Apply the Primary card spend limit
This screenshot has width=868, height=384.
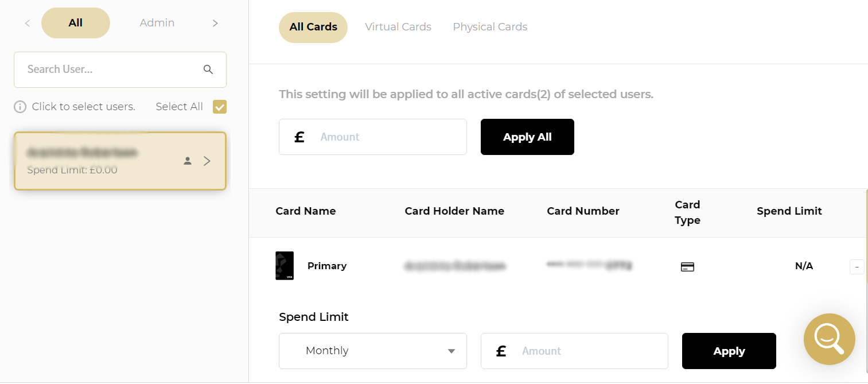pos(729,351)
